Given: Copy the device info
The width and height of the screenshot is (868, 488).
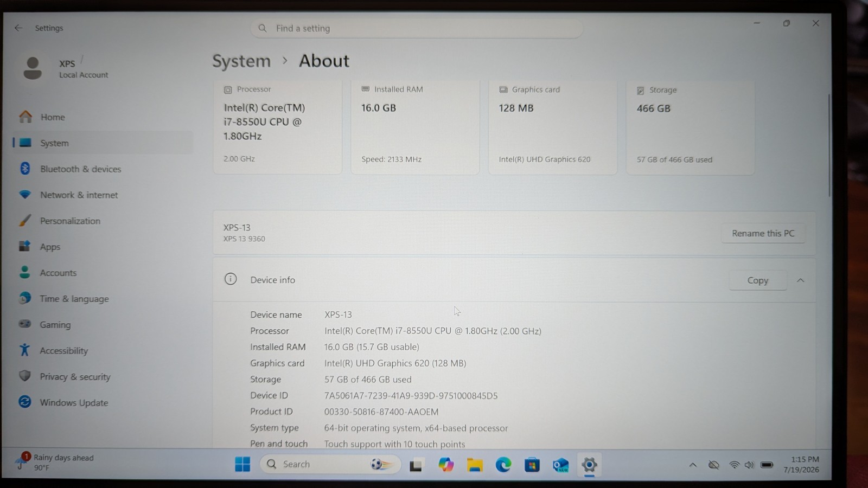Looking at the screenshot, I should (x=757, y=280).
